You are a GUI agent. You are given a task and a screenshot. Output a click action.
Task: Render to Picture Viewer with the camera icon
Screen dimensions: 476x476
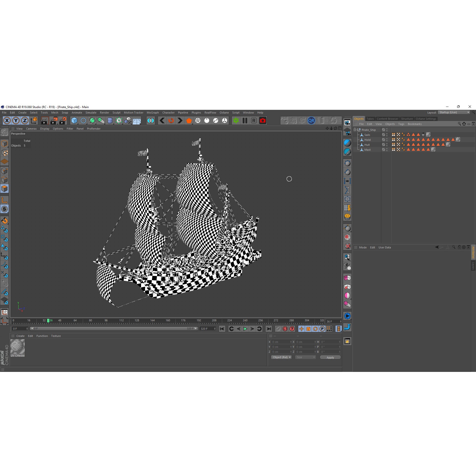pos(263,120)
